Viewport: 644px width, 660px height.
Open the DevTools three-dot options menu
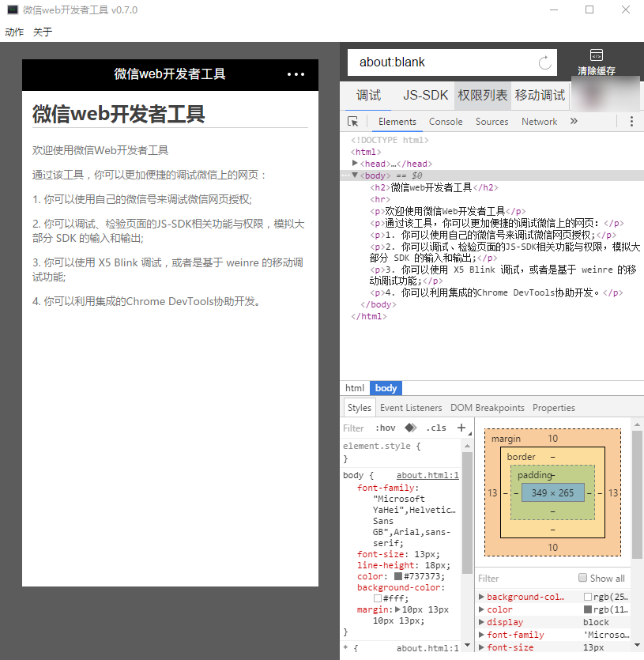631,122
